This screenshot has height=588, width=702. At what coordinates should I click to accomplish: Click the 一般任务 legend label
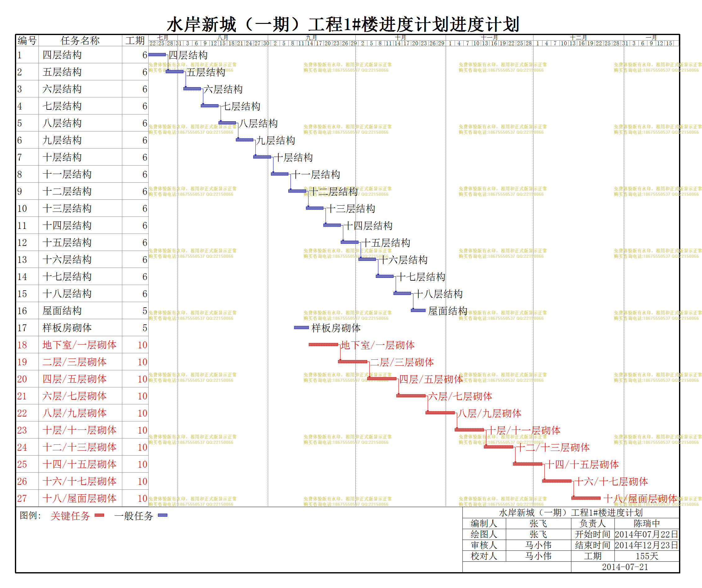pyautogui.click(x=133, y=515)
